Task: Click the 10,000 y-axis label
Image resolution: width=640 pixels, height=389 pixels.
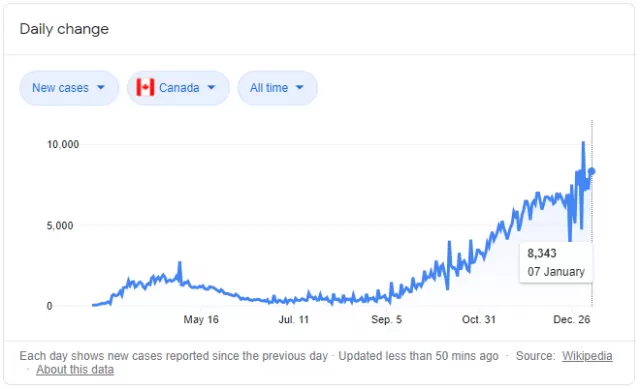Action: point(63,144)
